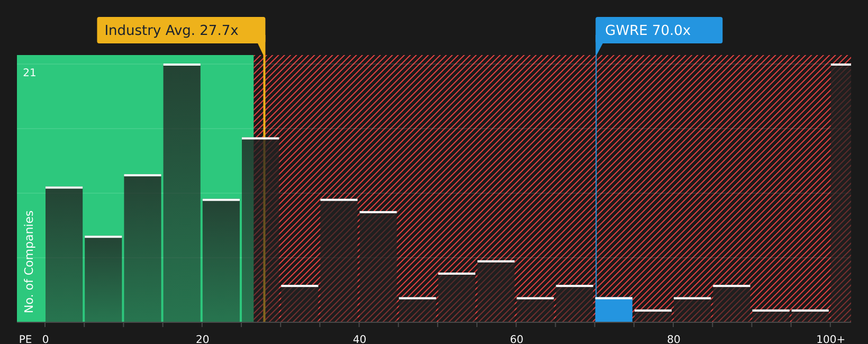Image resolution: width=868 pixels, height=344 pixels.
Task: Click the bar for PE 35-40
Action: point(339,260)
